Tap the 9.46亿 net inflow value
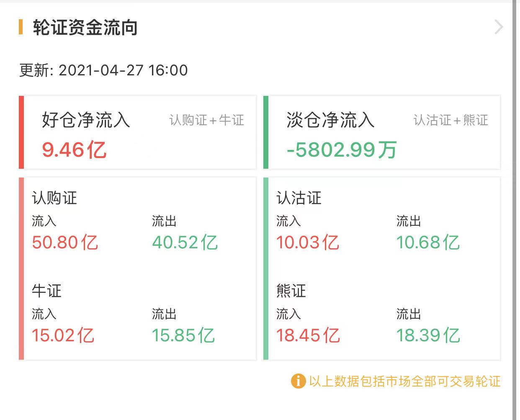Image resolution: width=520 pixels, height=420 pixels. (74, 150)
